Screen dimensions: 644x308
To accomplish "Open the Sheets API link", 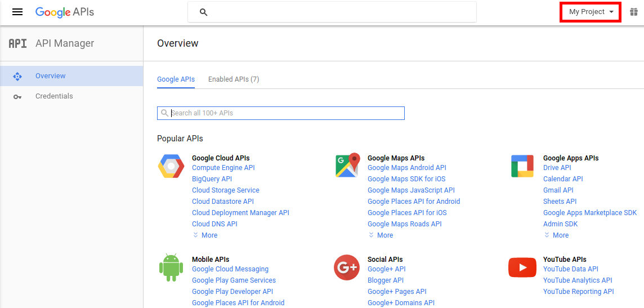I will point(560,202).
